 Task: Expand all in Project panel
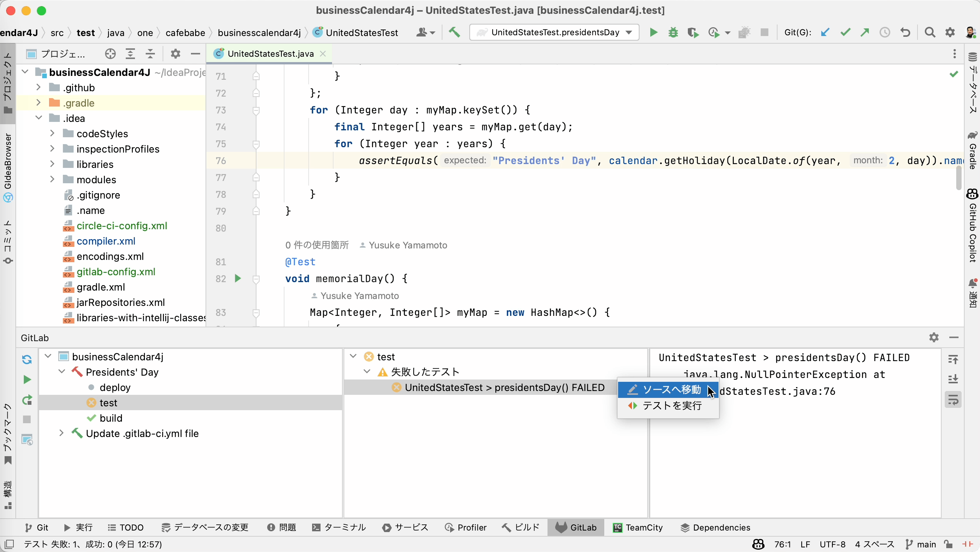pos(130,54)
